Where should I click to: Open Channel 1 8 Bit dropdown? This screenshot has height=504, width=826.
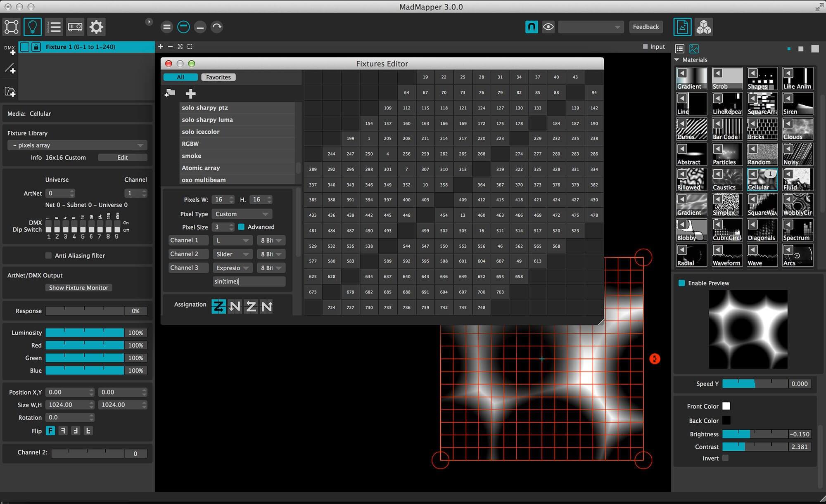point(271,240)
